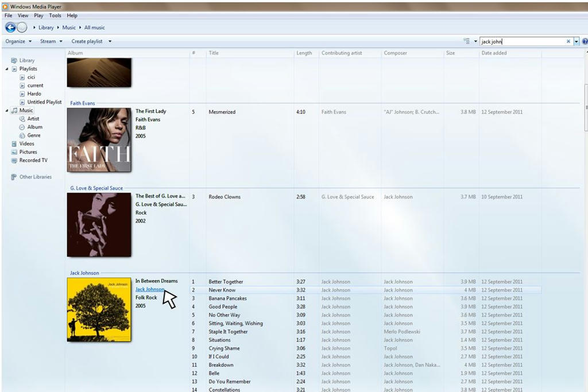Open the search options dropdown arrow

[x=577, y=41]
